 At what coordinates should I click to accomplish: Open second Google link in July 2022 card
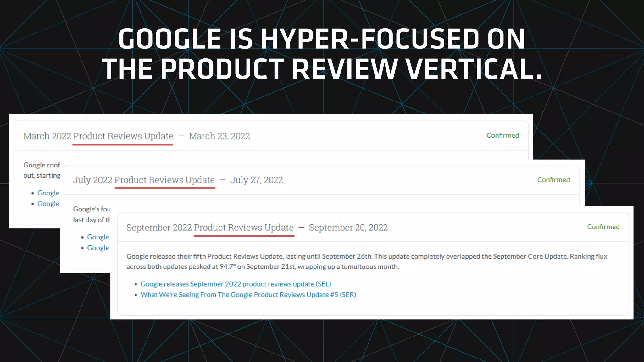(98, 248)
